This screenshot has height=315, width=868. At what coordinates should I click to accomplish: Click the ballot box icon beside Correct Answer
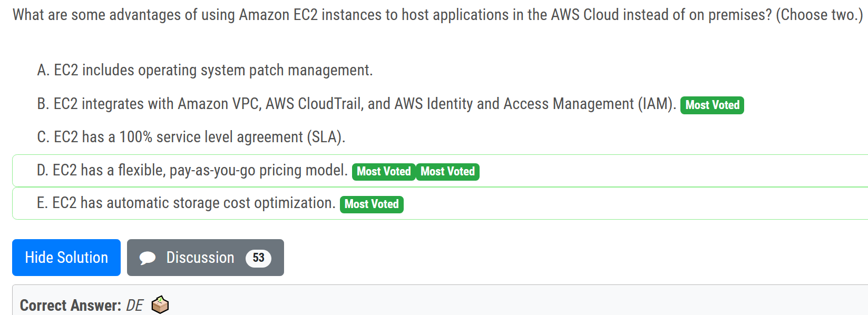tap(160, 305)
